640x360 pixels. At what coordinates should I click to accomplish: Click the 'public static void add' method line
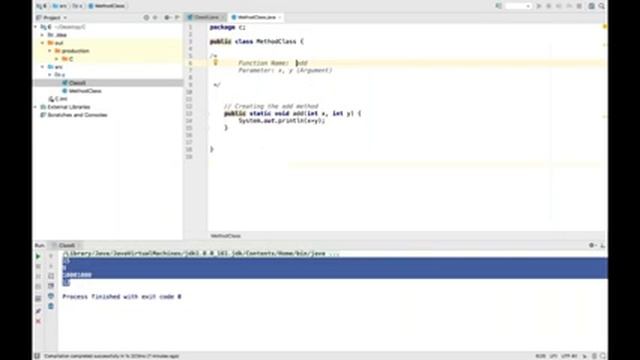coord(292,113)
